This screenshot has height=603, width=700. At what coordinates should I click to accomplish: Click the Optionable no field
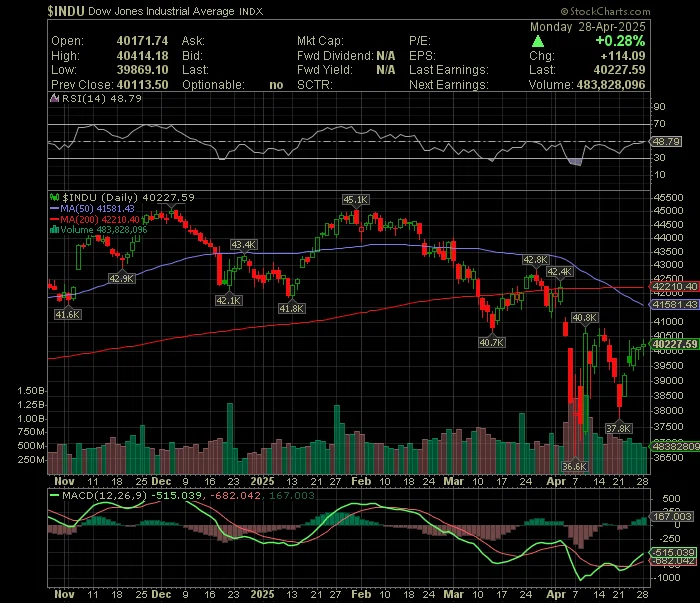tap(233, 85)
